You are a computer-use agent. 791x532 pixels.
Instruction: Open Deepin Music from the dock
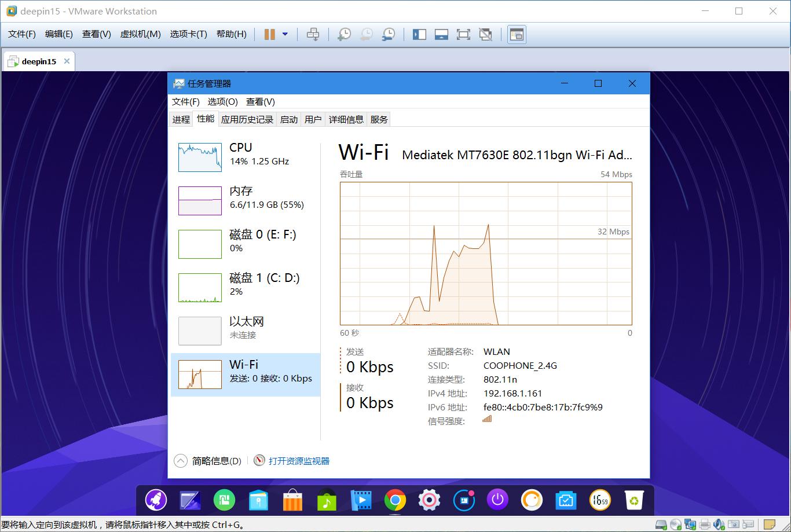pyautogui.click(x=327, y=499)
